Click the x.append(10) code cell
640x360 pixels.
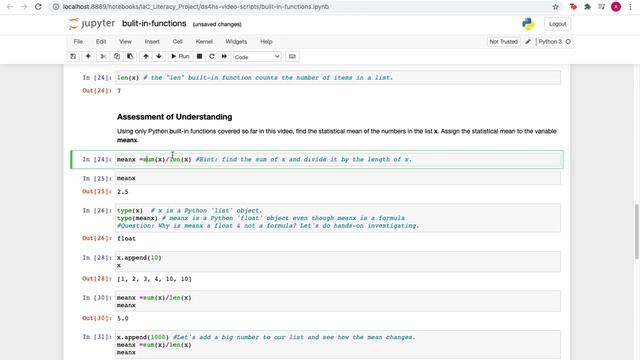coord(338,261)
